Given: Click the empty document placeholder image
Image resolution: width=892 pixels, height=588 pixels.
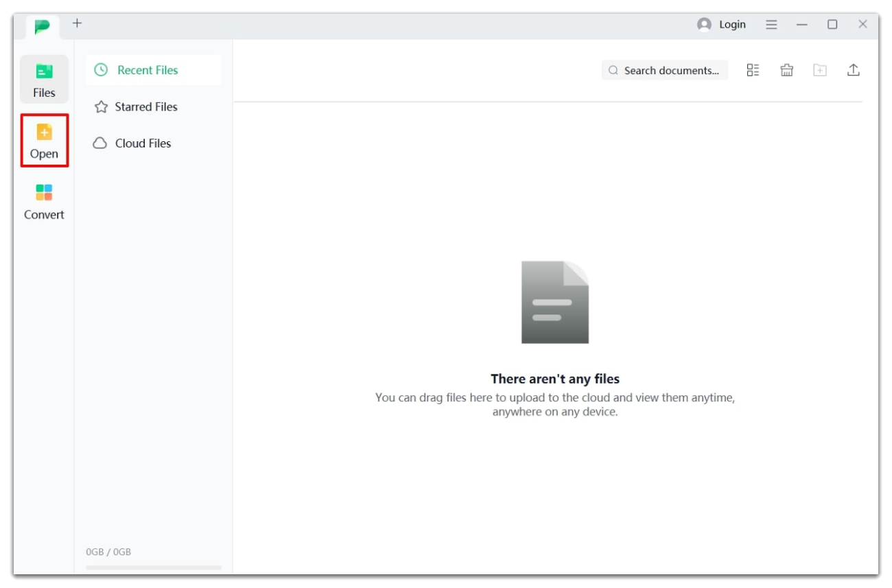Looking at the screenshot, I should tap(555, 302).
